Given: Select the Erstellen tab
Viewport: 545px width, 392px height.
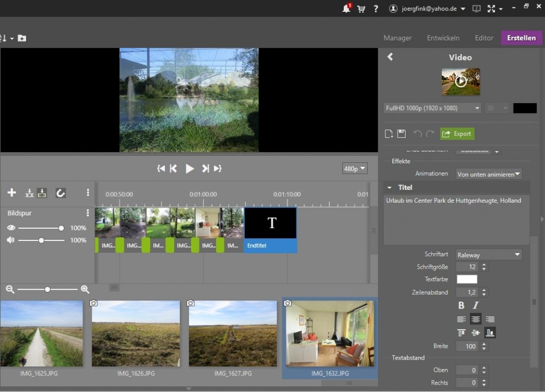Looking at the screenshot, I should pyautogui.click(x=522, y=38).
